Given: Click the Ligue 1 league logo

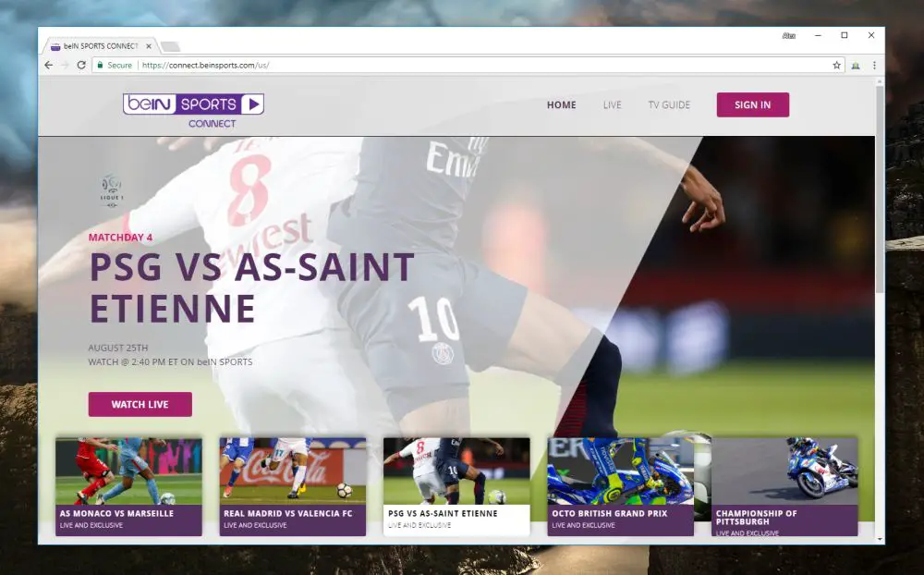Looking at the screenshot, I should coord(112,190).
